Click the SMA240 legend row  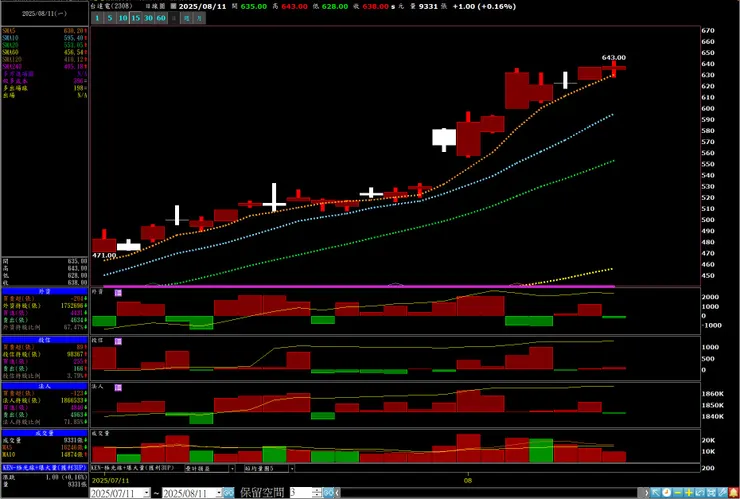click(45, 67)
